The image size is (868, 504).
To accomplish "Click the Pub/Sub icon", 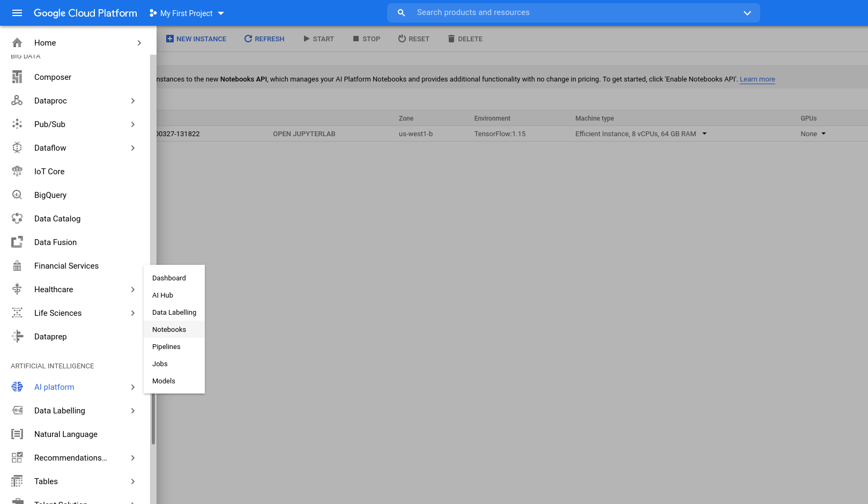I will (17, 124).
